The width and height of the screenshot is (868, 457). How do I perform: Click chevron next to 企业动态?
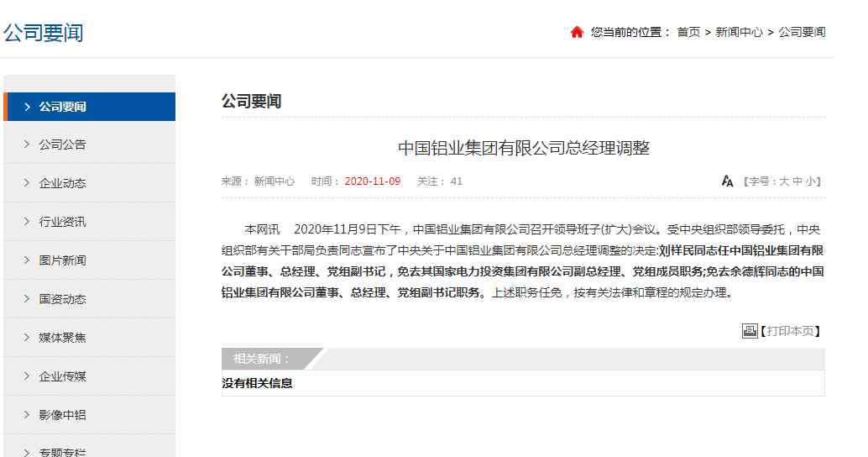tap(27, 183)
